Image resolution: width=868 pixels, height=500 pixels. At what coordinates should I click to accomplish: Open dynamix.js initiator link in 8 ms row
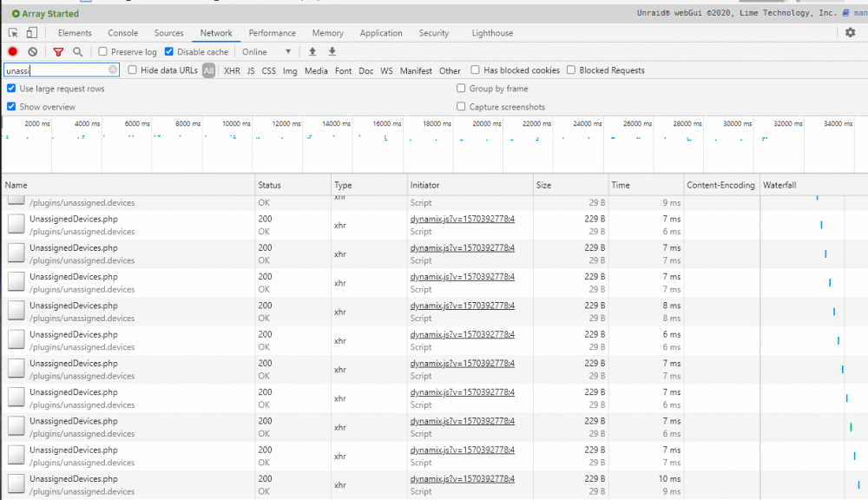pyautogui.click(x=463, y=305)
